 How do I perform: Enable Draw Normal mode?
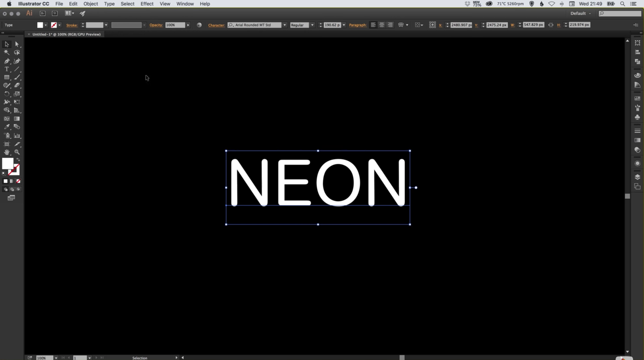pos(5,189)
